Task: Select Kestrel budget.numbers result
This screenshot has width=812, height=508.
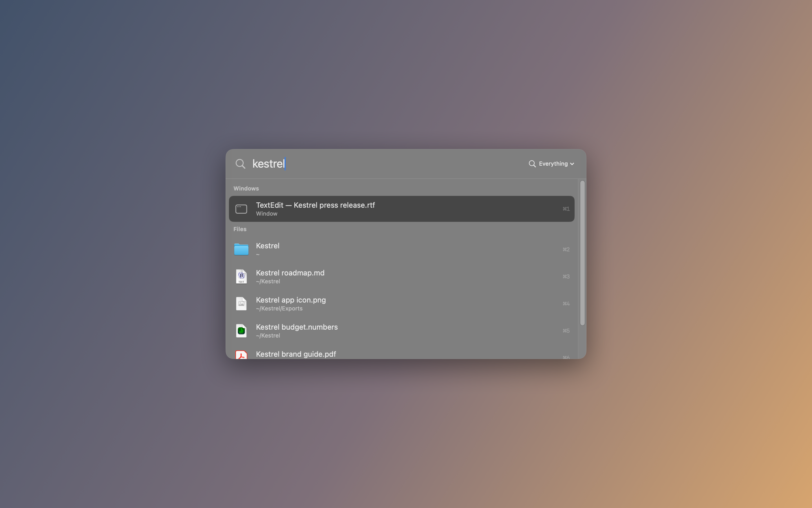Action: (x=401, y=331)
